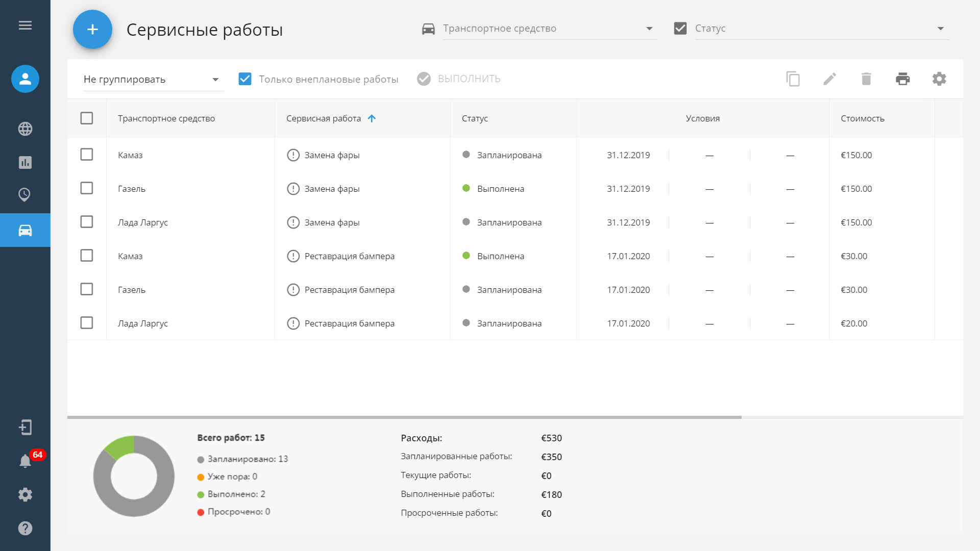Click the Выполненные работы value €180
Viewport: 980px width, 551px height.
click(551, 495)
